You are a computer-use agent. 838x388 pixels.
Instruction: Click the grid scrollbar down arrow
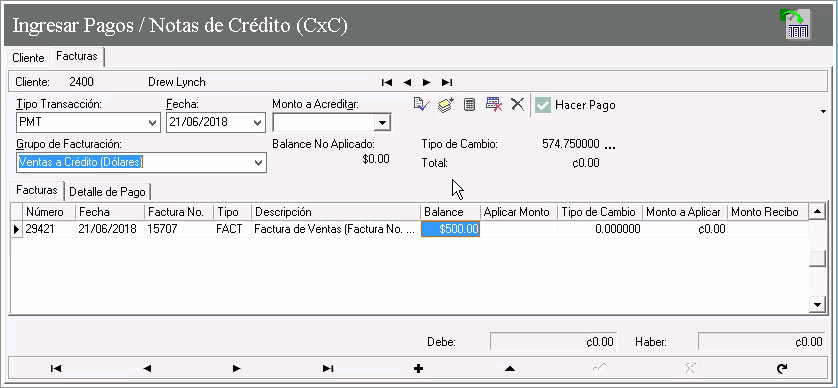(817, 305)
